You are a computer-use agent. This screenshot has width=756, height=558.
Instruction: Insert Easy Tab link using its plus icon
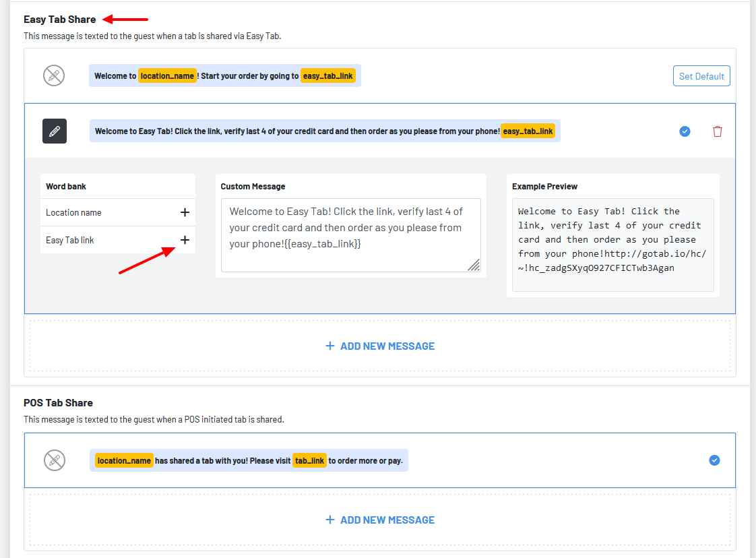click(x=185, y=240)
